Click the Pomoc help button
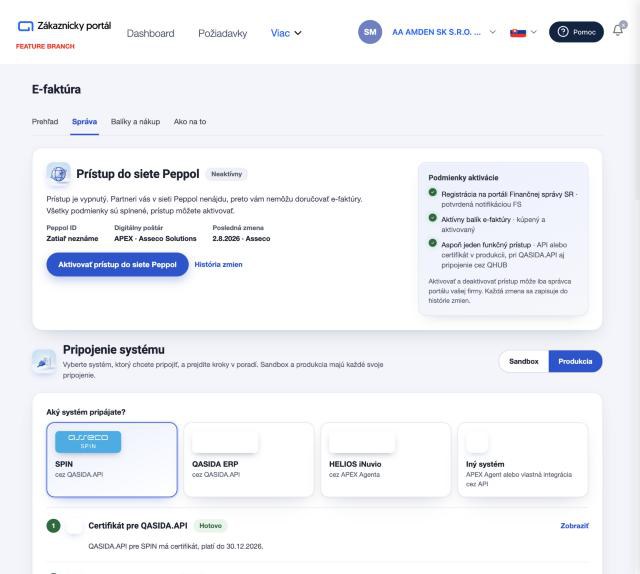640x574 pixels. pos(576,32)
